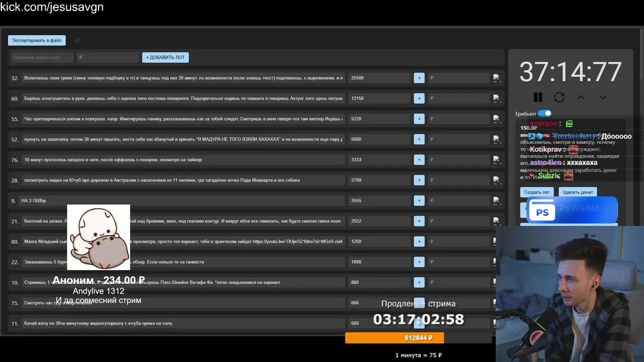Click the plus button on lot 32 row

point(419,78)
